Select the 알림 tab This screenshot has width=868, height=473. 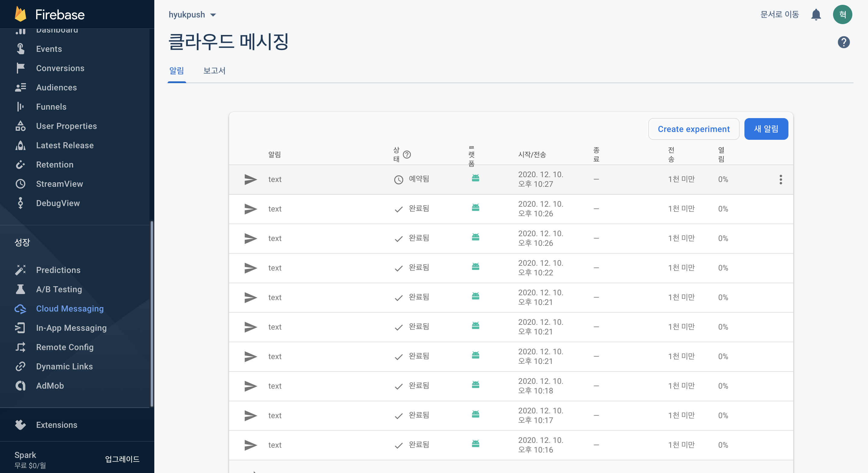point(177,71)
